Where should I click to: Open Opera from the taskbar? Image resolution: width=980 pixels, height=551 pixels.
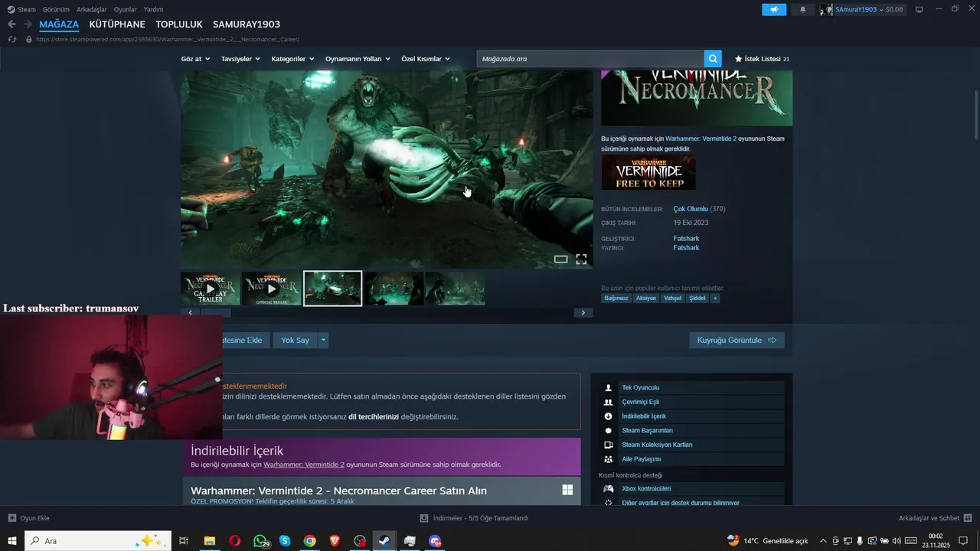click(234, 541)
